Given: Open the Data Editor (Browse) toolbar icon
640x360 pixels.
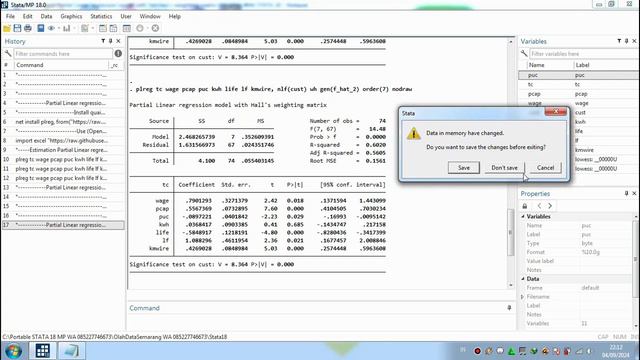Looking at the screenshot, I should [x=113, y=28].
